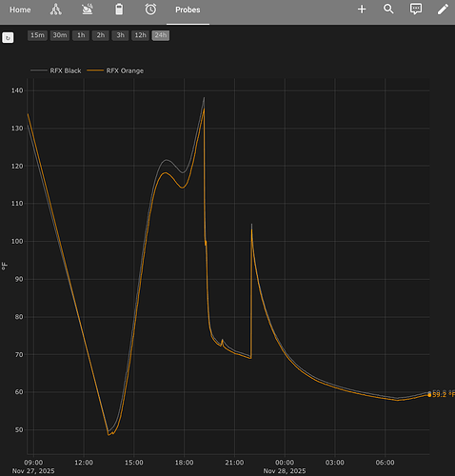Click the pencil edit icon

point(443,10)
